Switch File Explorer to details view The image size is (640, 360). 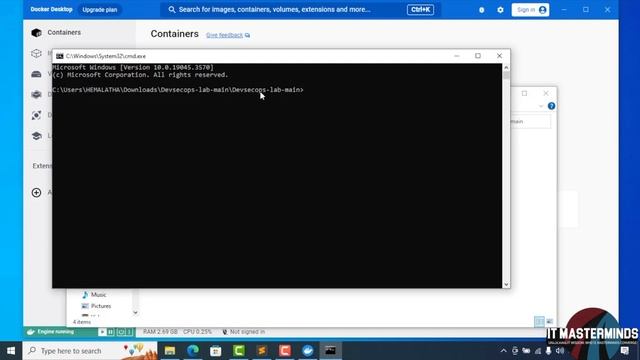pos(540,321)
